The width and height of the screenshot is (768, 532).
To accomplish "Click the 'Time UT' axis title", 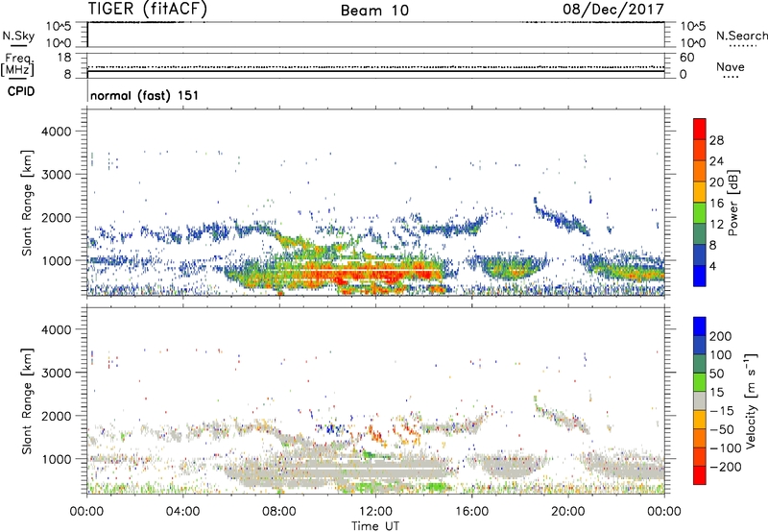I will tap(375, 526).
